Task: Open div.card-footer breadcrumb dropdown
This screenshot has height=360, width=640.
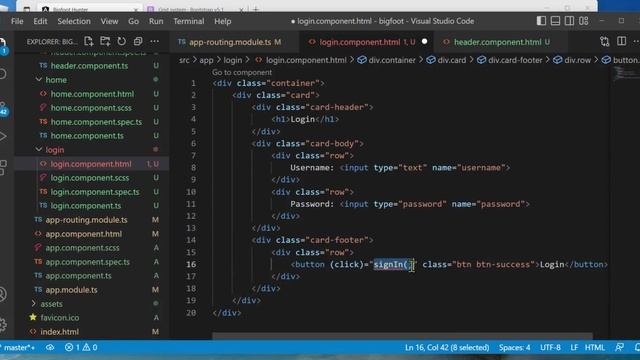Action: pos(509,60)
